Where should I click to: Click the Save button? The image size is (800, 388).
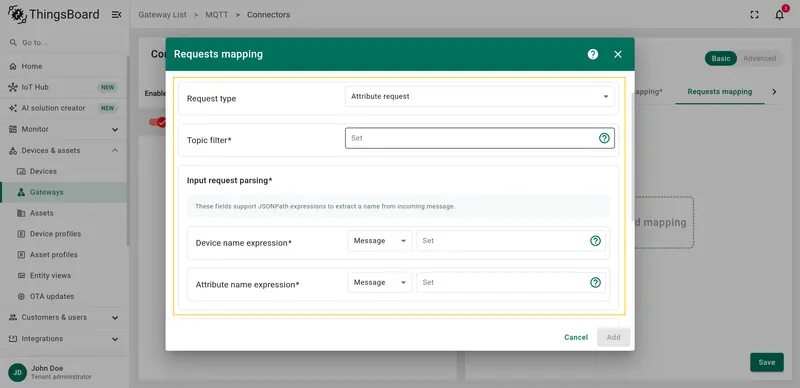click(767, 362)
